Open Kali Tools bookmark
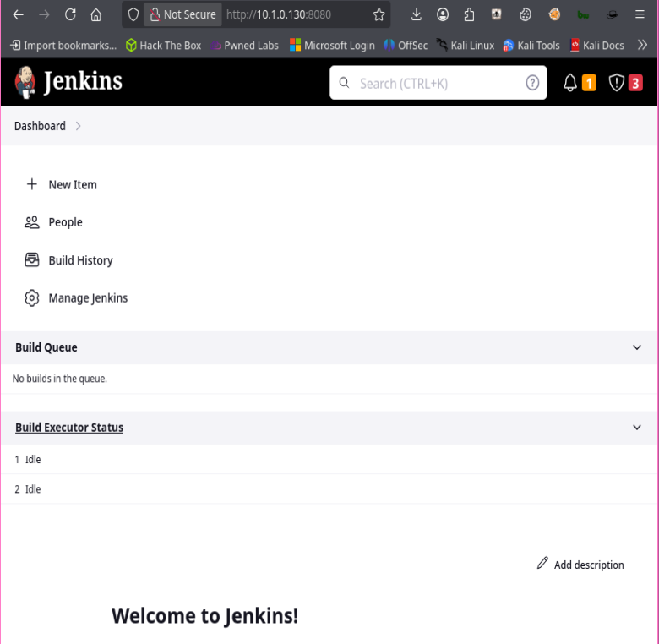Screen dimensions: 659x644 point(531,46)
